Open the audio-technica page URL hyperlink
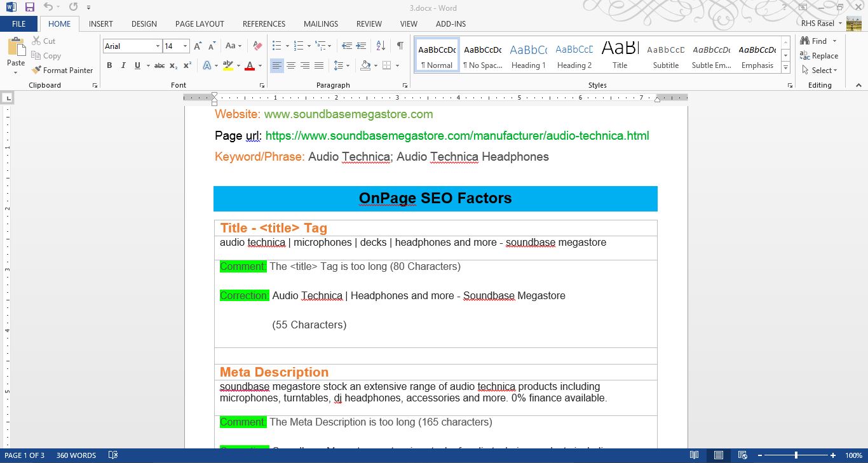The width and height of the screenshot is (868, 463). (x=456, y=135)
